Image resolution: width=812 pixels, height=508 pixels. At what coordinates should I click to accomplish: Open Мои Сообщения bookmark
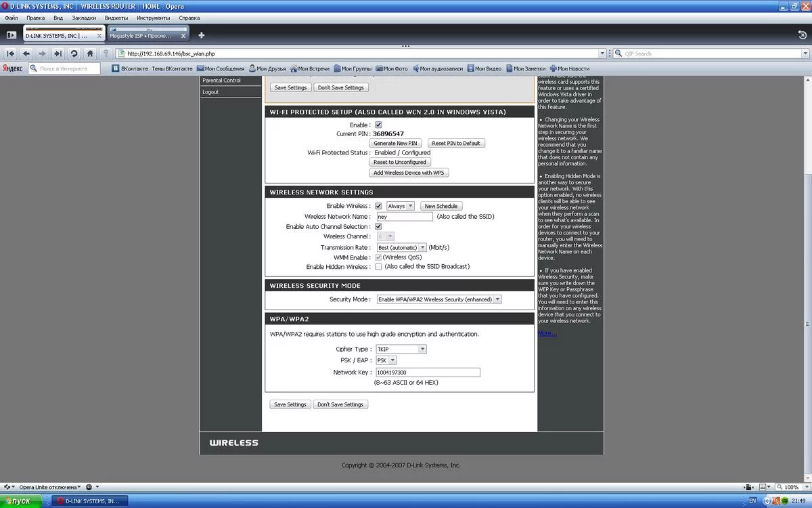pyautogui.click(x=221, y=68)
